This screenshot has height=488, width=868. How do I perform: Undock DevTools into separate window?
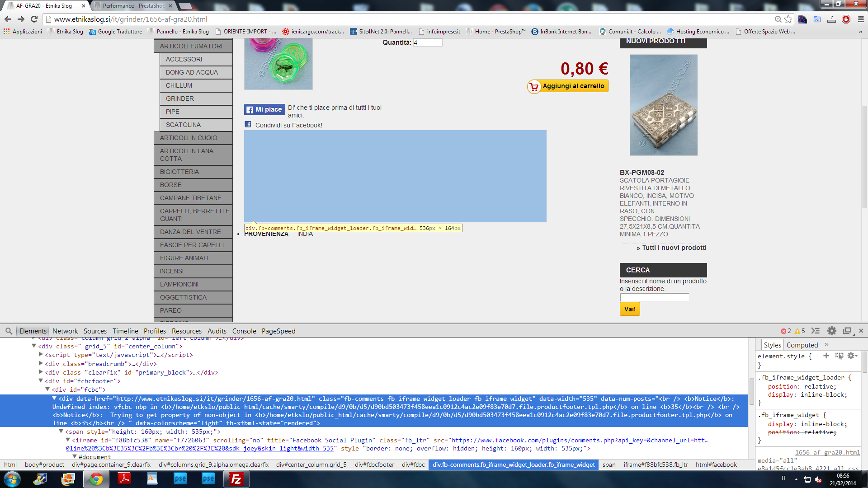coord(847,331)
